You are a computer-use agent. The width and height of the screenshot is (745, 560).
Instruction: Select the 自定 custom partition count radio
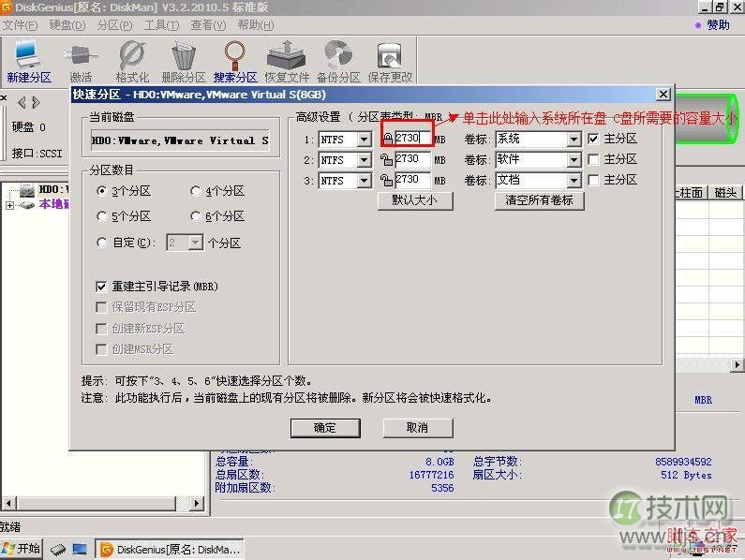pyautogui.click(x=101, y=243)
